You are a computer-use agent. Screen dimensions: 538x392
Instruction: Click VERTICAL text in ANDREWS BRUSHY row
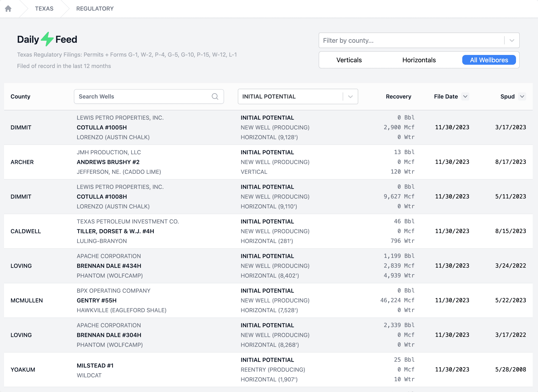pos(254,172)
